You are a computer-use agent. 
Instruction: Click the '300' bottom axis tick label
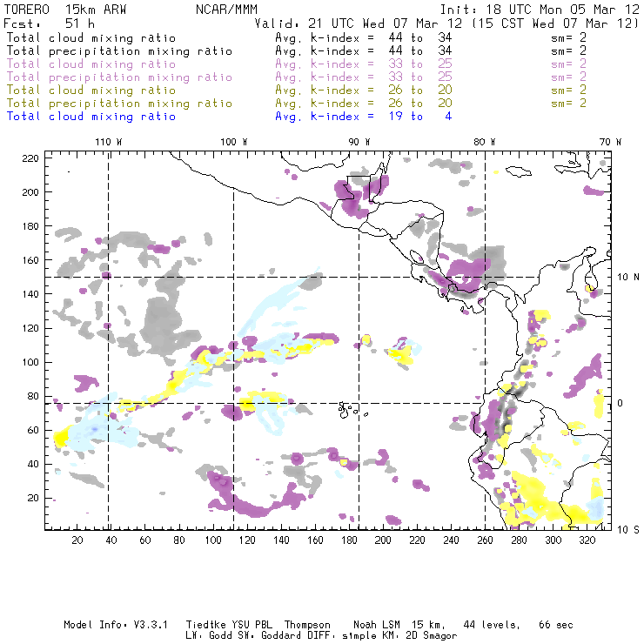(x=553, y=540)
